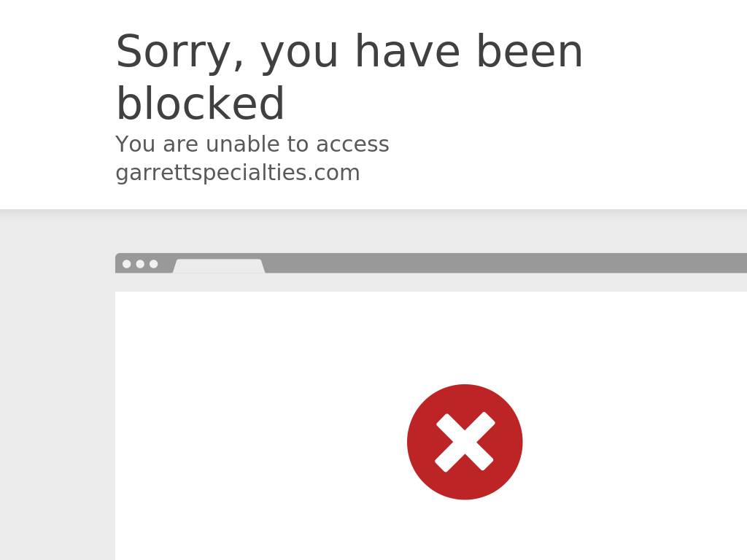The height and width of the screenshot is (560, 747).
Task: Click the word "blocked" in the heading
Action: point(200,104)
